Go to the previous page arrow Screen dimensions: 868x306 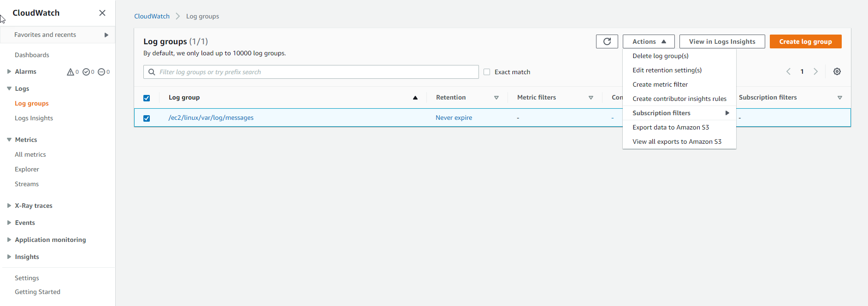788,71
